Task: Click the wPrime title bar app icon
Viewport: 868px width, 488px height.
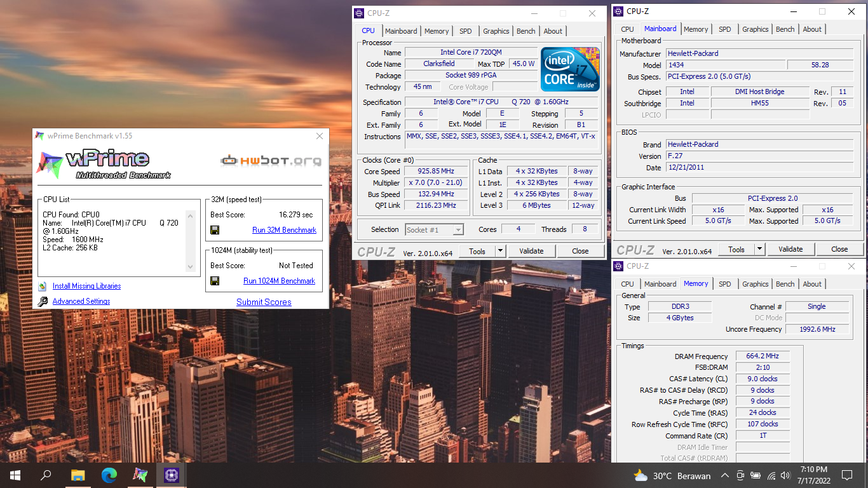Action: 40,136
